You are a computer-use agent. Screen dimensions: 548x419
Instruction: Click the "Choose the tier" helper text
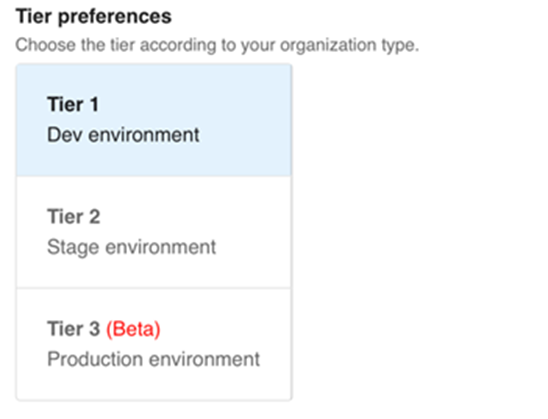(217, 45)
